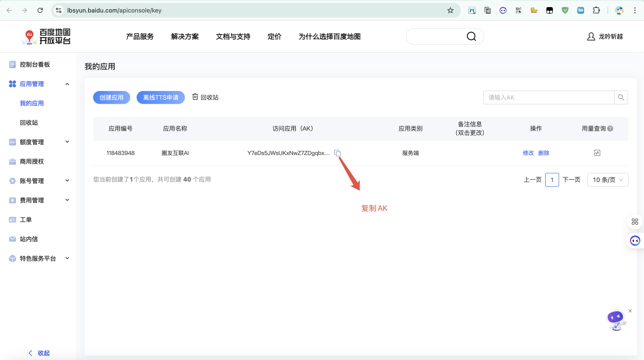Expand the 费用管理 sidebar section
This screenshot has height=360, width=644.
click(x=67, y=200)
